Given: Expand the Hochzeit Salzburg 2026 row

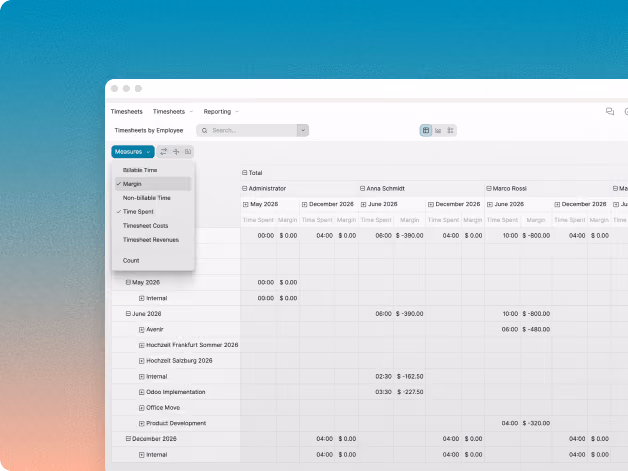Looking at the screenshot, I should tap(141, 361).
